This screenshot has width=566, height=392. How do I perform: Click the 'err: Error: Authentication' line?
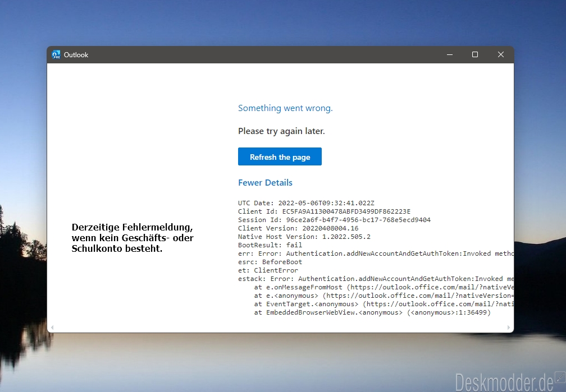click(x=376, y=253)
